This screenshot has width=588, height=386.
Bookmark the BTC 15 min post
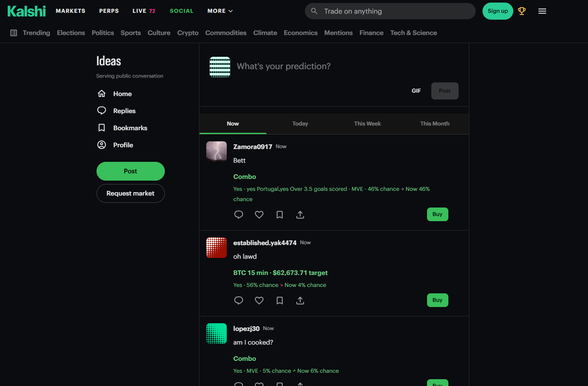(x=280, y=300)
